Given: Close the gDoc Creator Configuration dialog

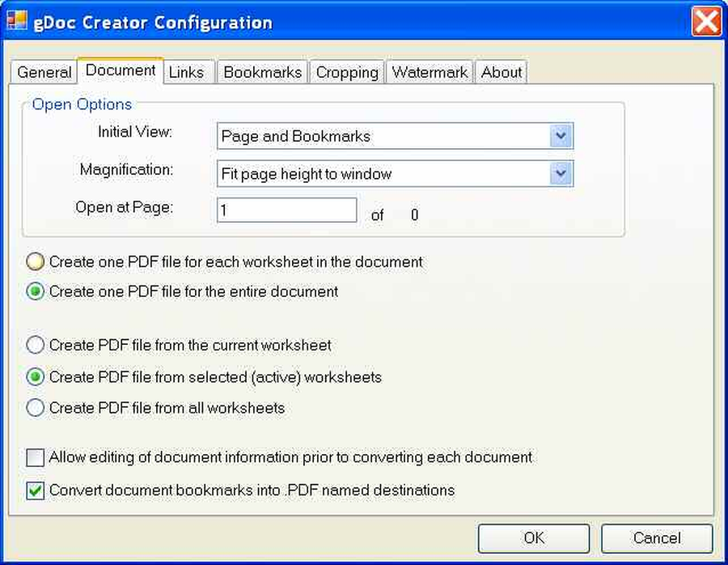Looking at the screenshot, I should 705,21.
